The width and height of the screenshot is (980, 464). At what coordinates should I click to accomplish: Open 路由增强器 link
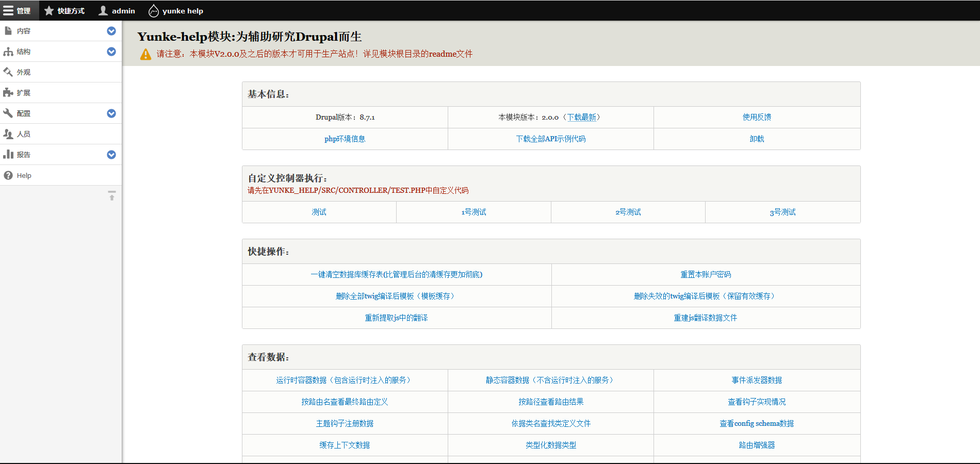click(757, 445)
